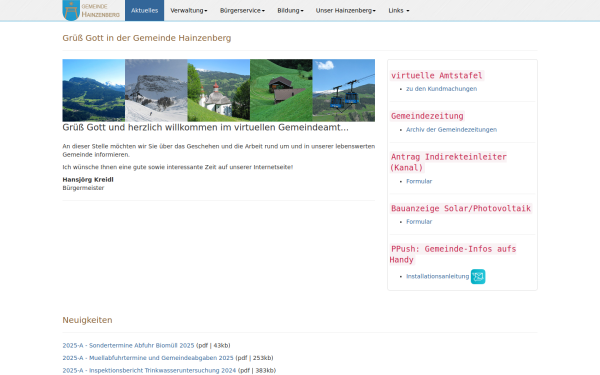600x375 pixels.
Task: Click Formular under Antrag Indirekteinleiter
Action: (x=419, y=181)
